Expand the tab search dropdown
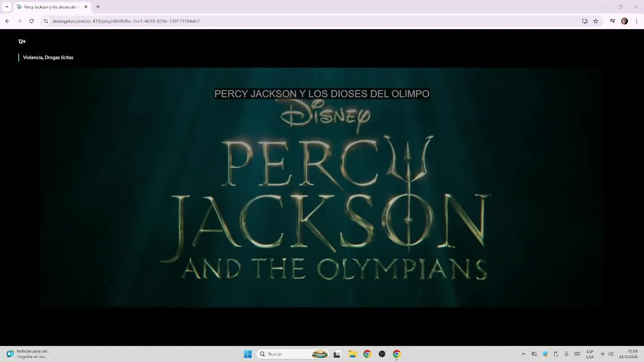The image size is (644, 362). pos(7,7)
